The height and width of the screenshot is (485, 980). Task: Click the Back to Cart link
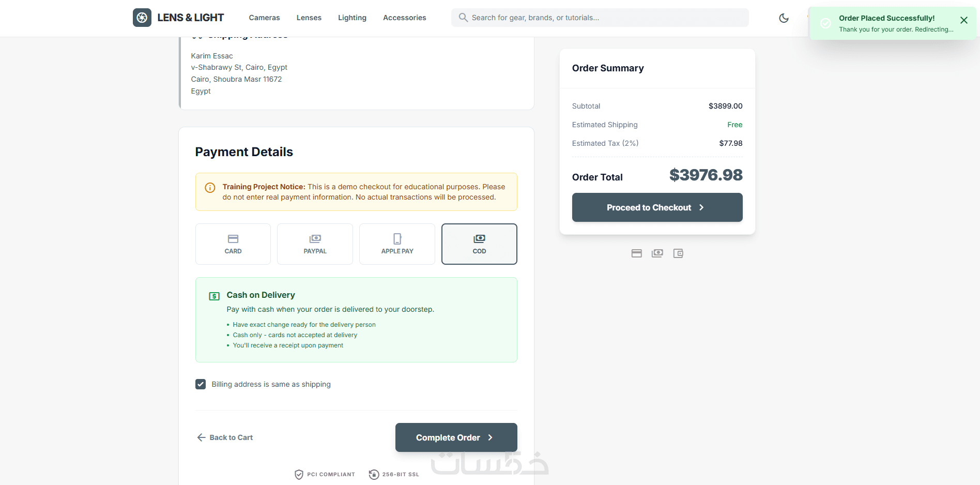click(x=225, y=437)
